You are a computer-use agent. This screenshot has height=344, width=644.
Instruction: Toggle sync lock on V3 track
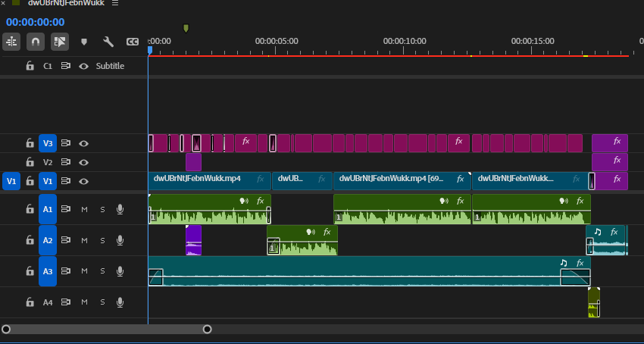pyautogui.click(x=66, y=143)
